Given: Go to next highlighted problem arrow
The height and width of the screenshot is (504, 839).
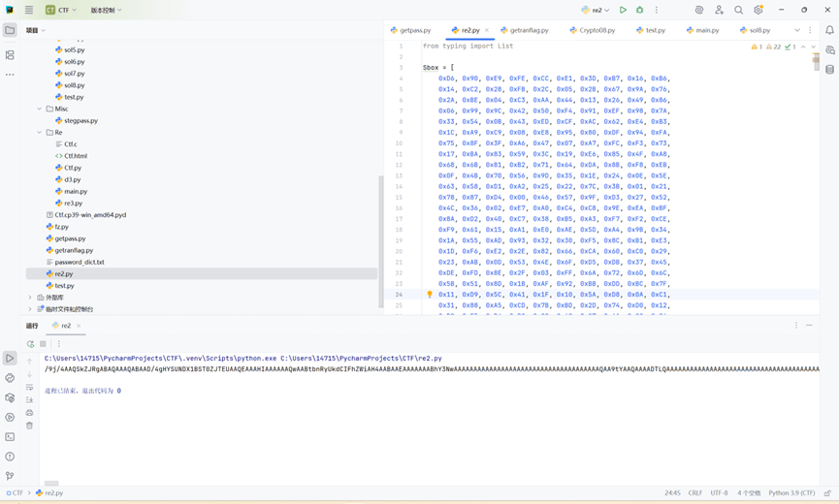Looking at the screenshot, I should point(814,47).
